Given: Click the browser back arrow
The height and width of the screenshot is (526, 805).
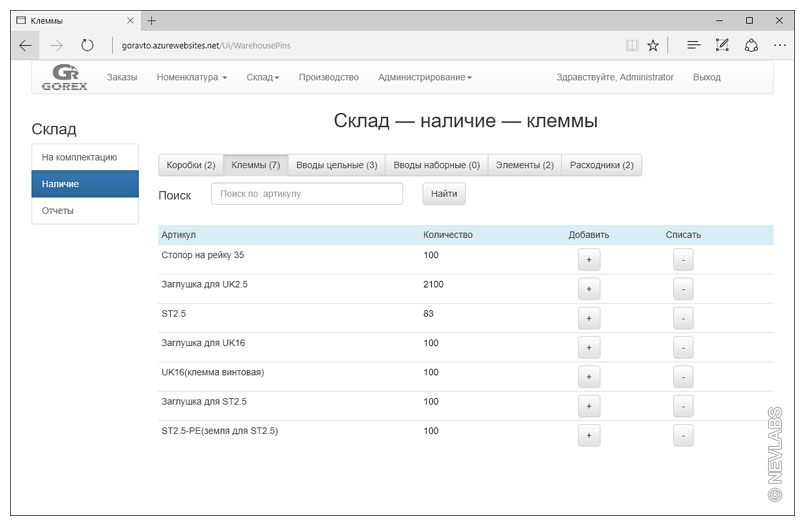Looking at the screenshot, I should coord(26,45).
